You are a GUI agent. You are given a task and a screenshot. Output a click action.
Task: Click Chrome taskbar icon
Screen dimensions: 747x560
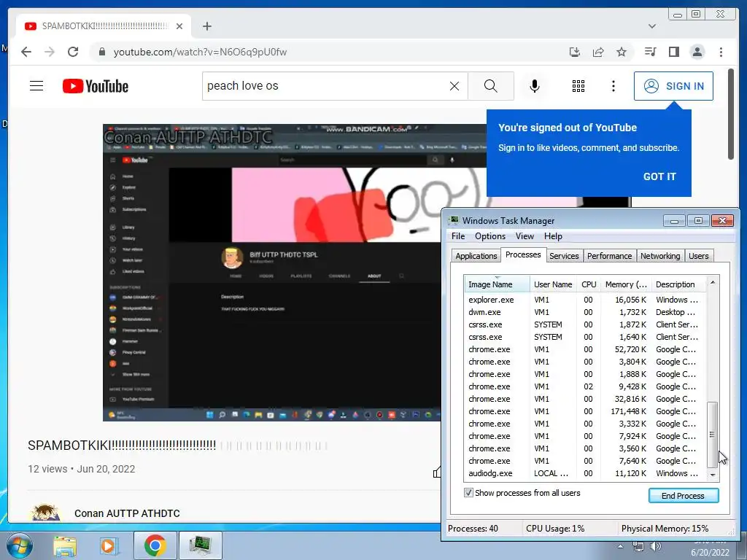[155, 545]
